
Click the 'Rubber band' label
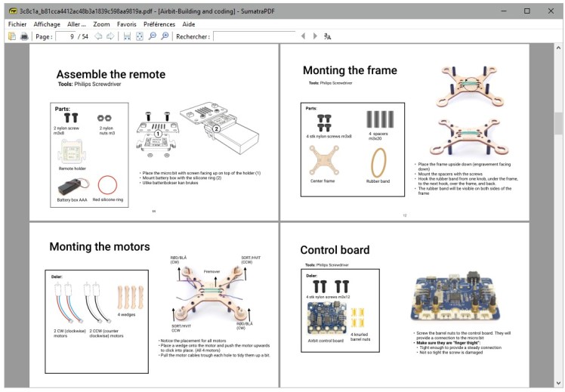coord(378,181)
